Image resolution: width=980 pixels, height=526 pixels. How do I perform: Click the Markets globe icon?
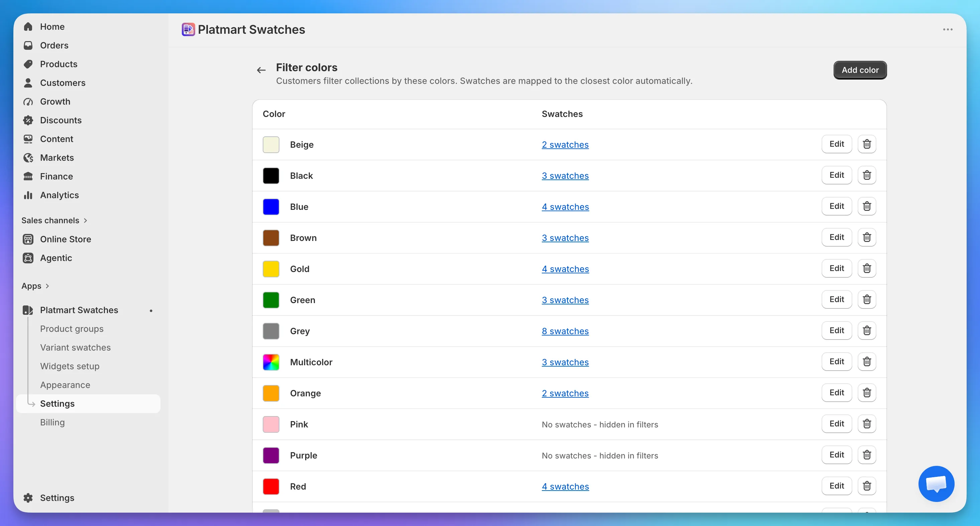[28, 157]
